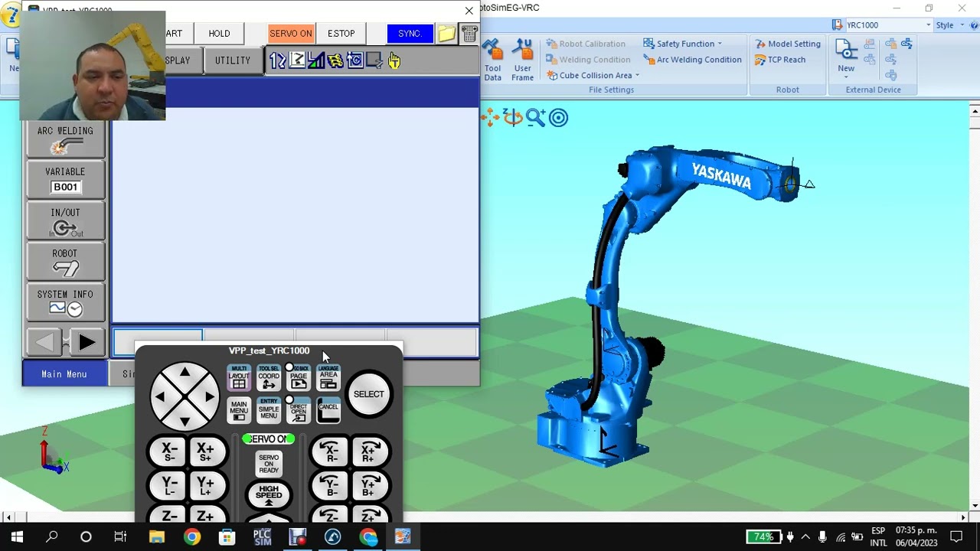Toggle HIGH SPEED key
The height and width of the screenshot is (551, 980).
pos(269,494)
